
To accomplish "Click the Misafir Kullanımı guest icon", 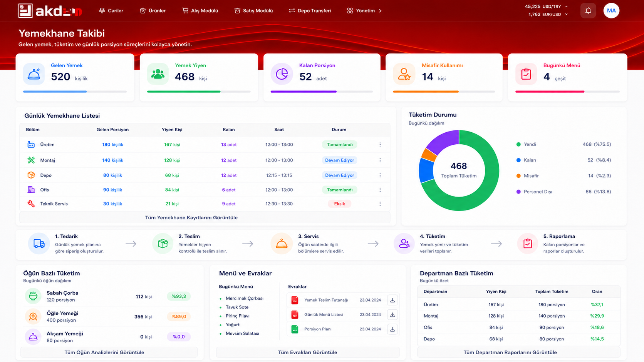I will 404,74.
